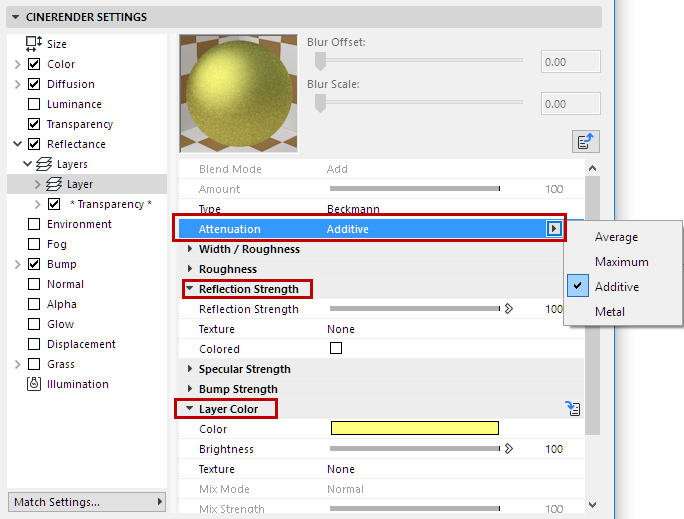Click the copy-in icon on Layer Color row
The width and height of the screenshot is (684, 519).
pos(573,409)
